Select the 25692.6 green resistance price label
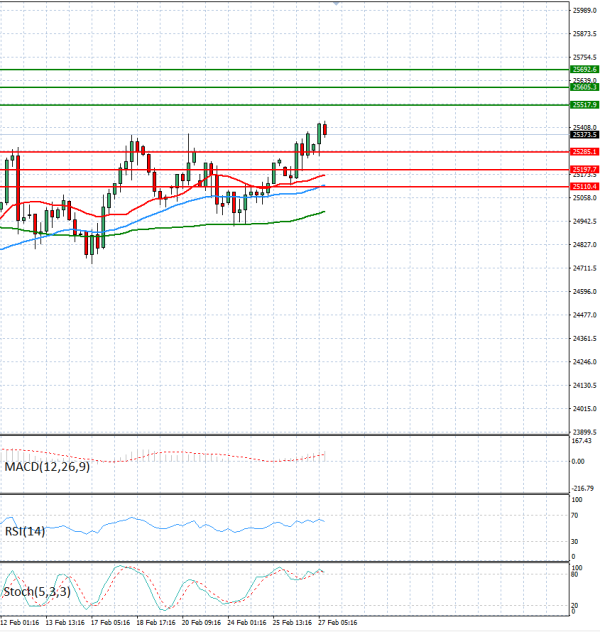 click(584, 70)
